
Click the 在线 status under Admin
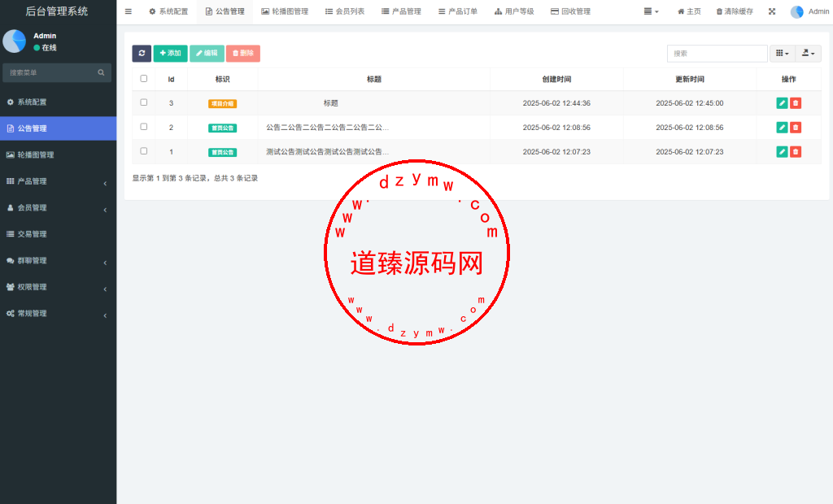46,48
